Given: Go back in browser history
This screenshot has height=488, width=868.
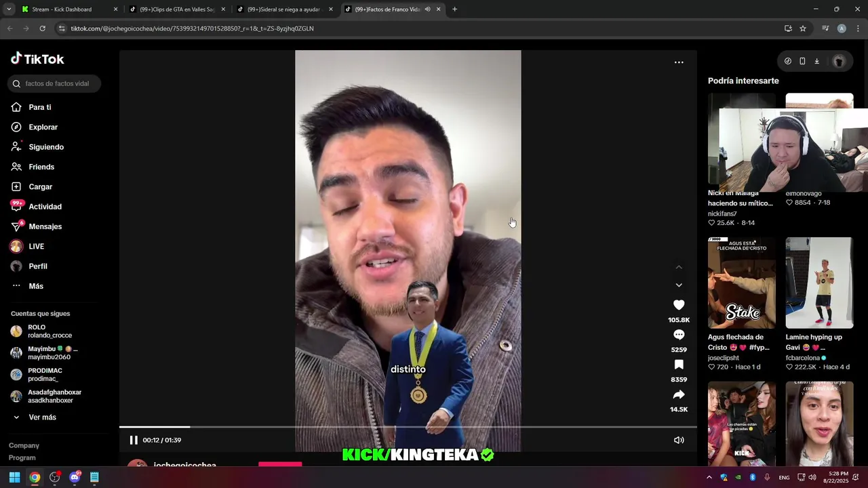Looking at the screenshot, I should click(x=9, y=28).
